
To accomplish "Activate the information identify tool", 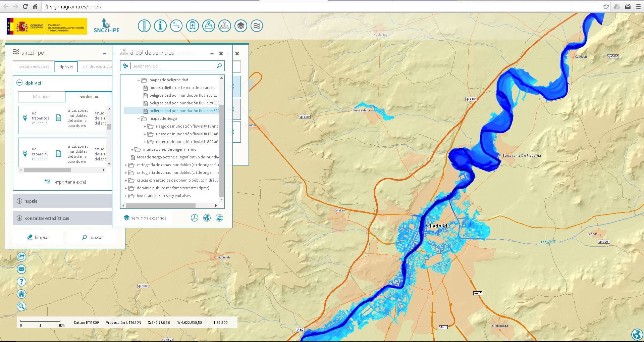I will click(160, 26).
